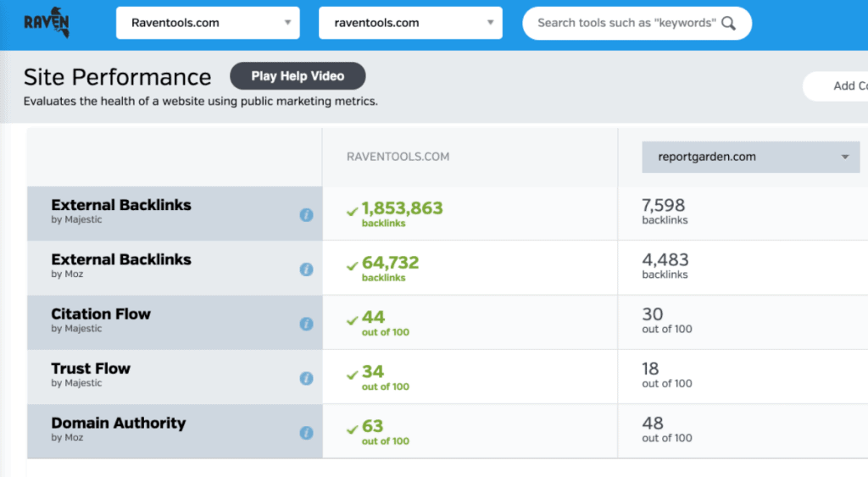
Task: Open info icon for Majestic External Backlinks
Action: tap(306, 215)
